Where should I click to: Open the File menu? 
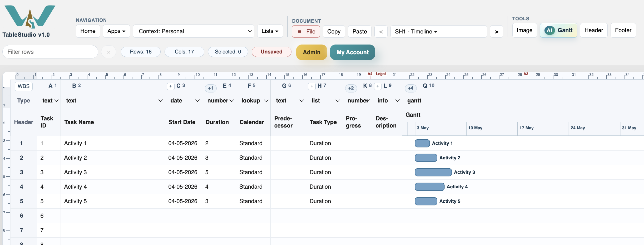point(306,32)
